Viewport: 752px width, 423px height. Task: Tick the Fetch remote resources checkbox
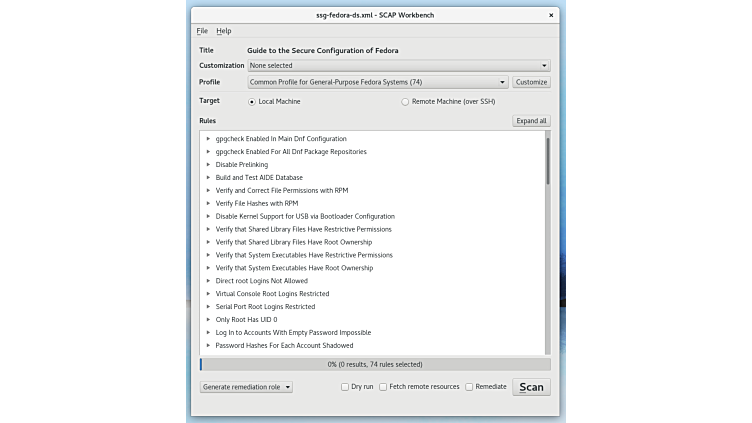point(383,387)
